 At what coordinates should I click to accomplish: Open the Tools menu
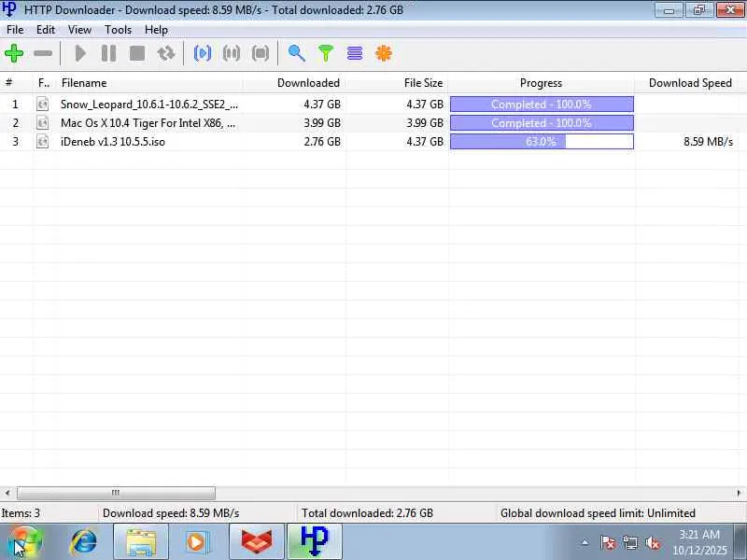119,30
